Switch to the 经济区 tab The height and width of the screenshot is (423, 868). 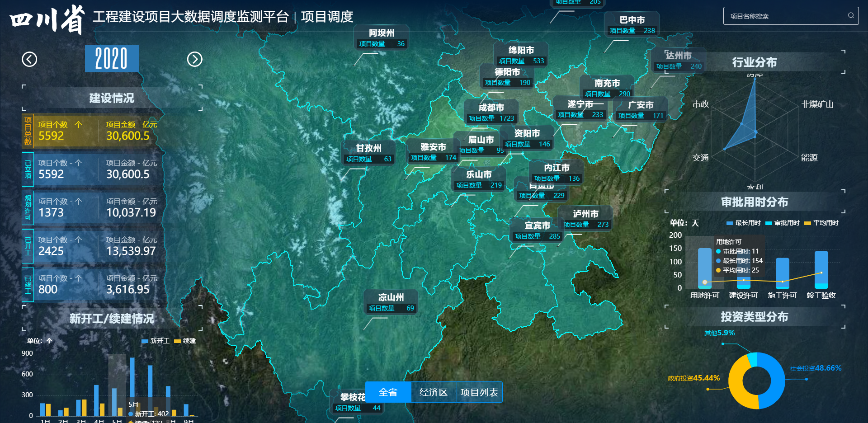(434, 392)
